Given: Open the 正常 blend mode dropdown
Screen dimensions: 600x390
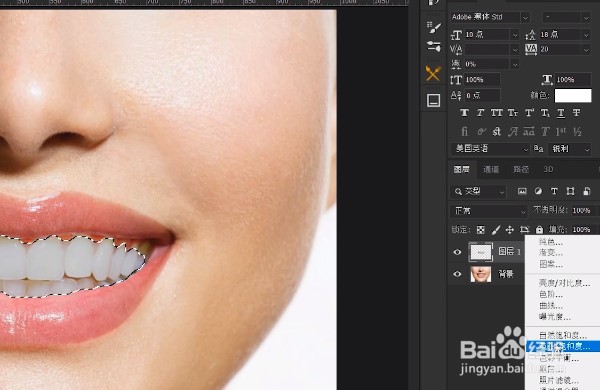Looking at the screenshot, I should (x=489, y=211).
